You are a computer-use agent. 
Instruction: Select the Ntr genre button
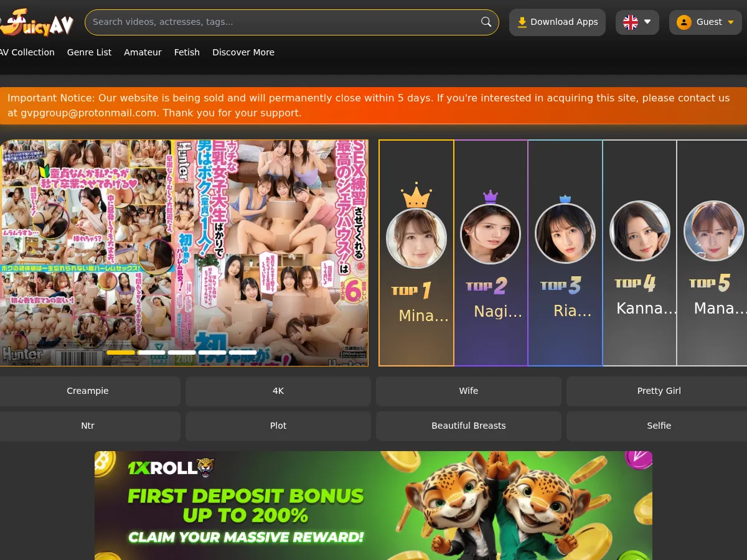click(x=90, y=426)
